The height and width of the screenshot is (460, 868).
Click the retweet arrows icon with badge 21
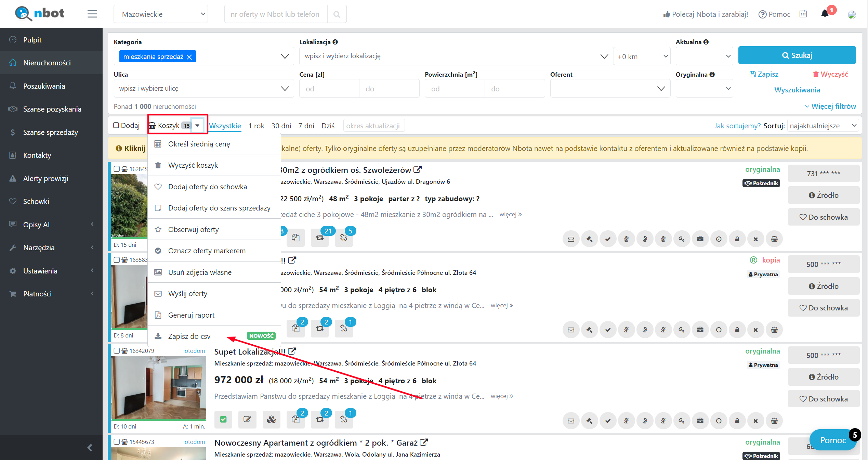point(320,238)
